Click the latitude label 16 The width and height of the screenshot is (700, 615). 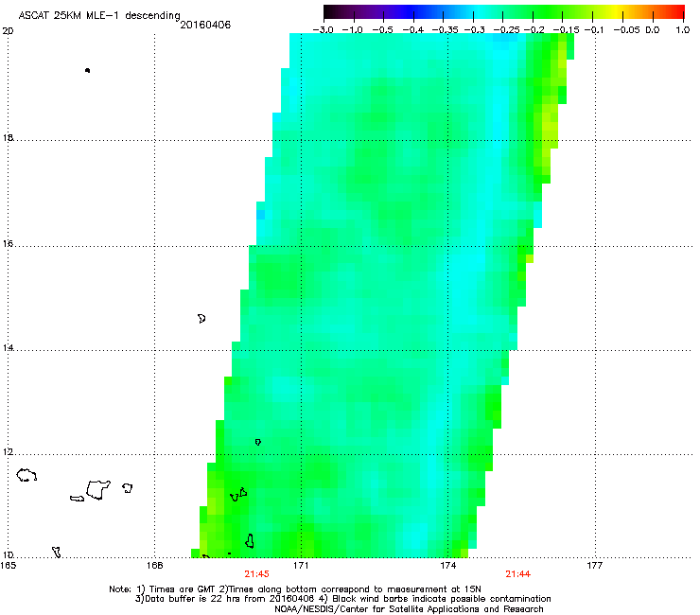pos(8,243)
